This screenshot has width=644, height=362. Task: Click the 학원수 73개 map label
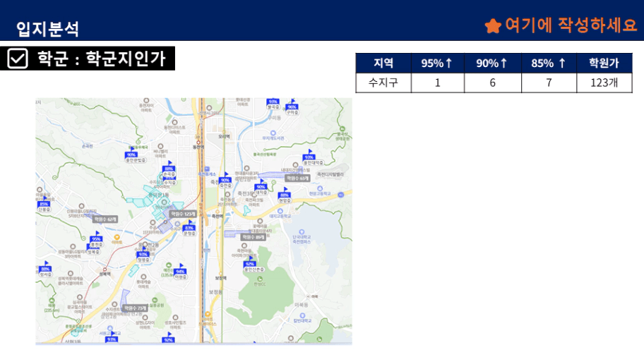tap(135, 308)
